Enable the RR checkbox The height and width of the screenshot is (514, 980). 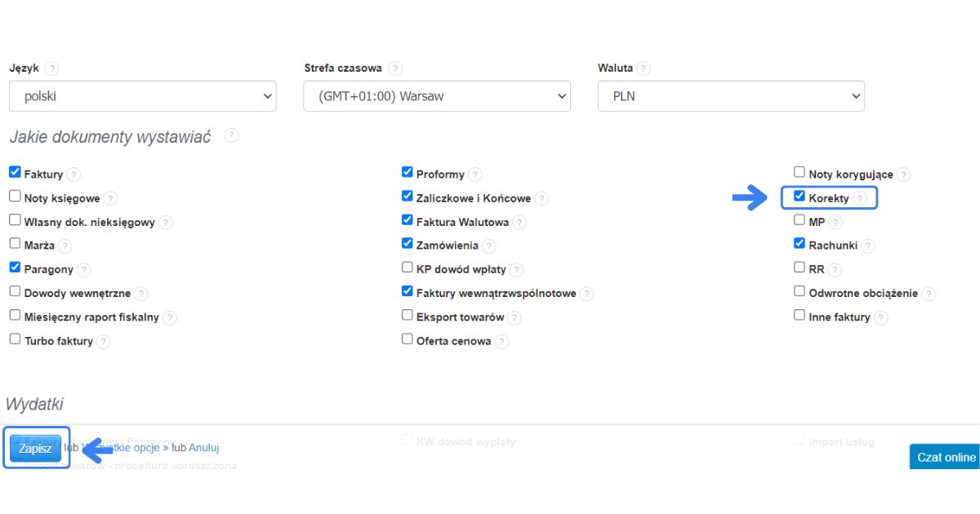(800, 268)
